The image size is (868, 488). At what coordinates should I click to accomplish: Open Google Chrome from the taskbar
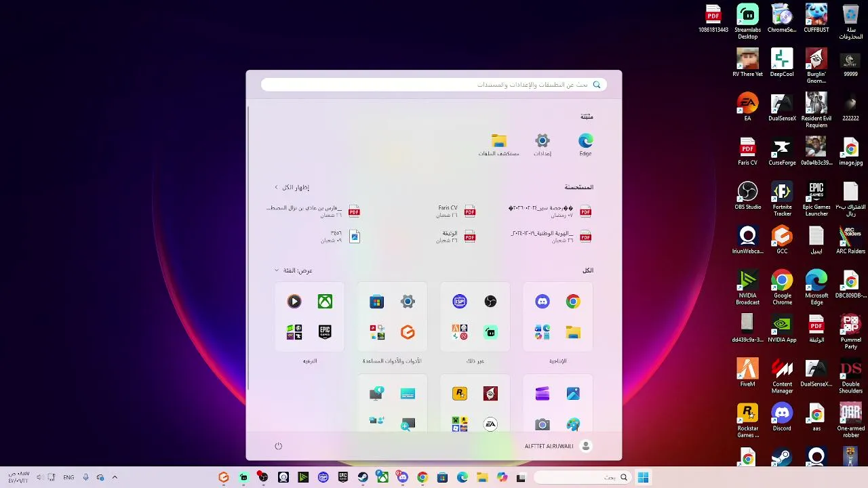[422, 478]
